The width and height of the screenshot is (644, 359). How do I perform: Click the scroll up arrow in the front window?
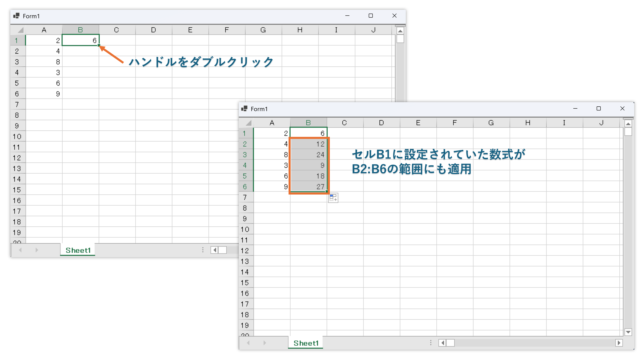628,124
